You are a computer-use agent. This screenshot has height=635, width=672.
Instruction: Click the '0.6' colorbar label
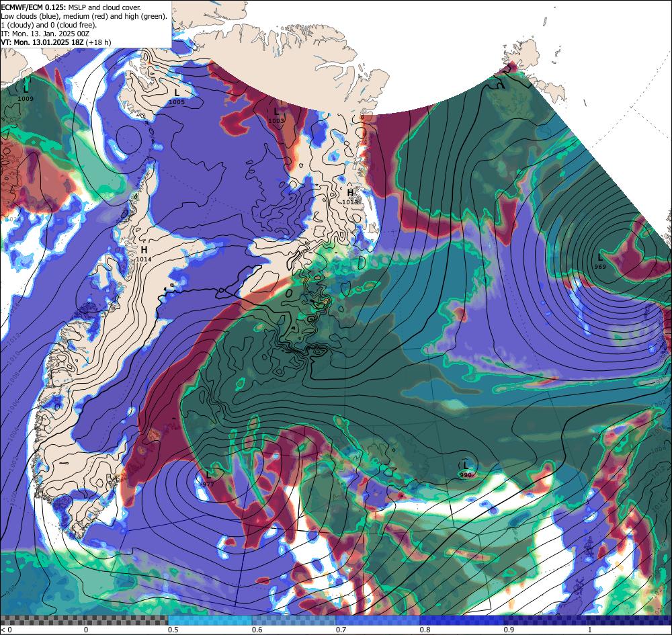coord(257,630)
